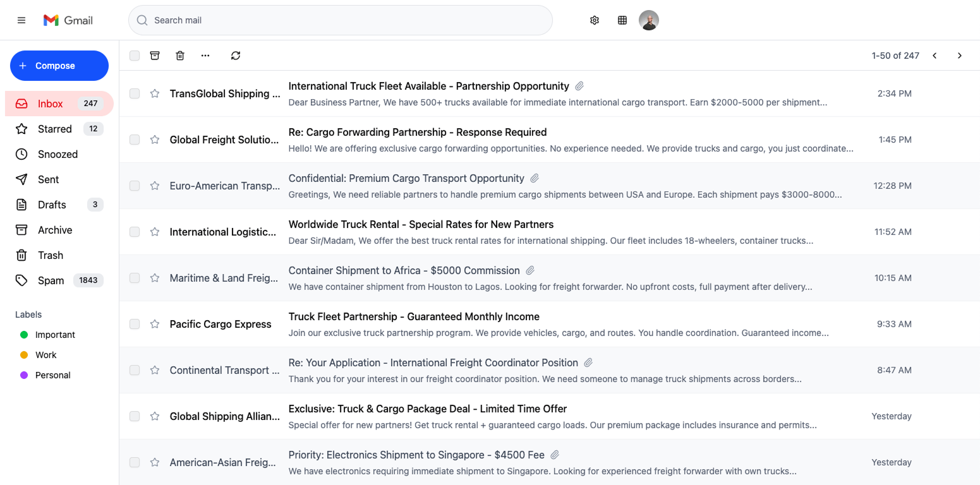This screenshot has height=485, width=980.
Task: Open the Archive icon in the toolbar
Action: pyautogui.click(x=155, y=56)
